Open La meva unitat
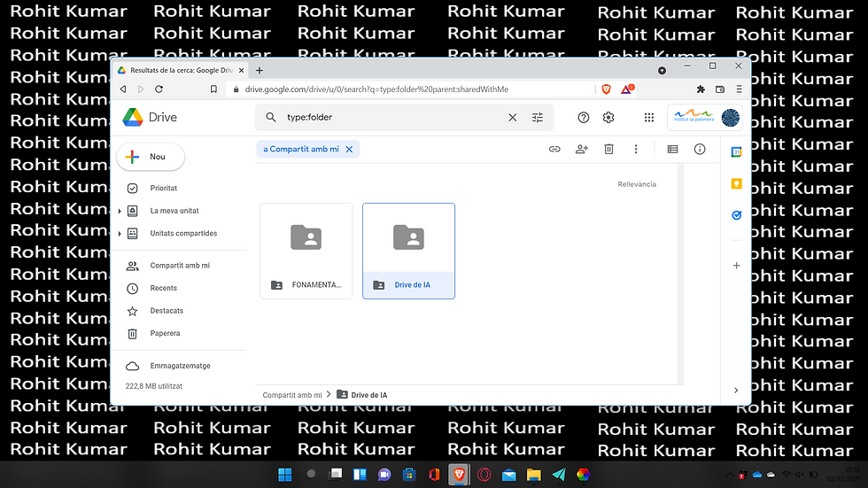868x488 pixels. 174,211
